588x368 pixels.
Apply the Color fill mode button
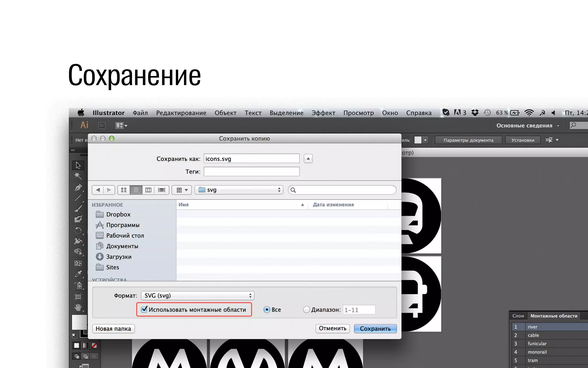77,345
